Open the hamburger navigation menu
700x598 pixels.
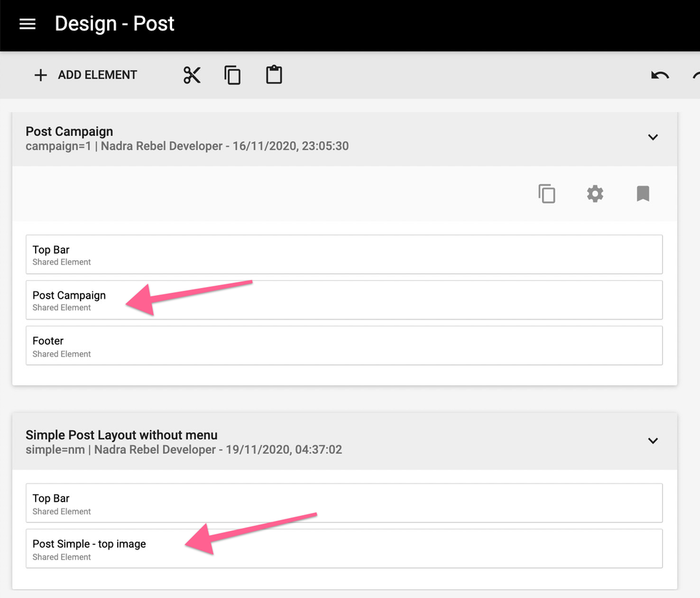[x=27, y=24]
